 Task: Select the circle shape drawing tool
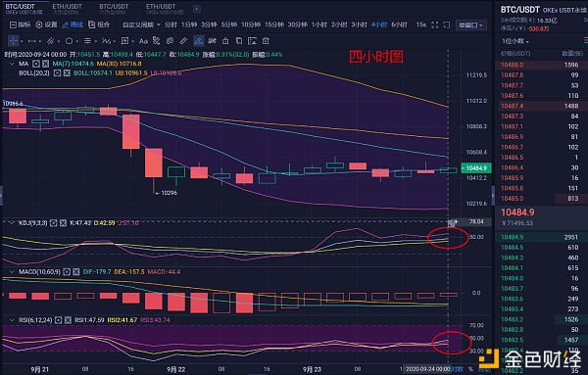pos(69,41)
